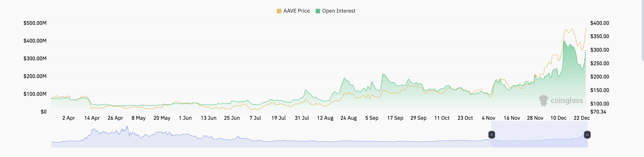
Task: Click the vertical page scrollbar thumb
Action: [643, 30]
